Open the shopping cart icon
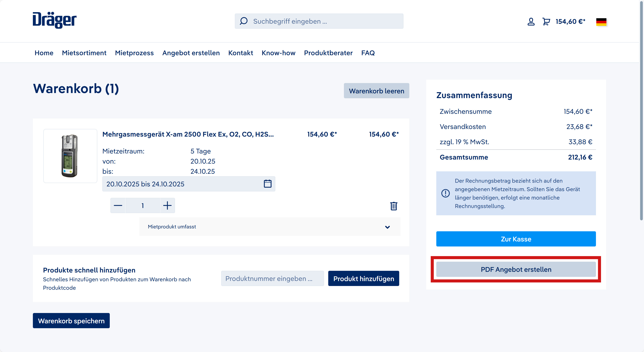This screenshot has height=352, width=644. click(546, 22)
